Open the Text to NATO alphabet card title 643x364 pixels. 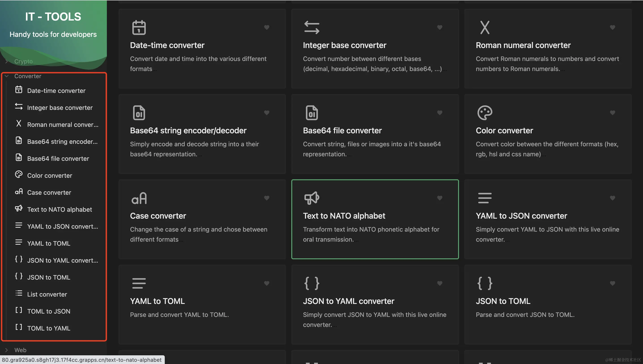tap(344, 216)
